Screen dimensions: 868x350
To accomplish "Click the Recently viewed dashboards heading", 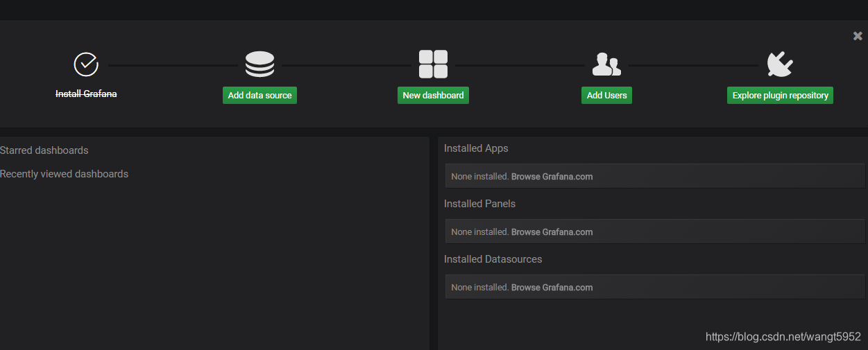I will click(64, 174).
